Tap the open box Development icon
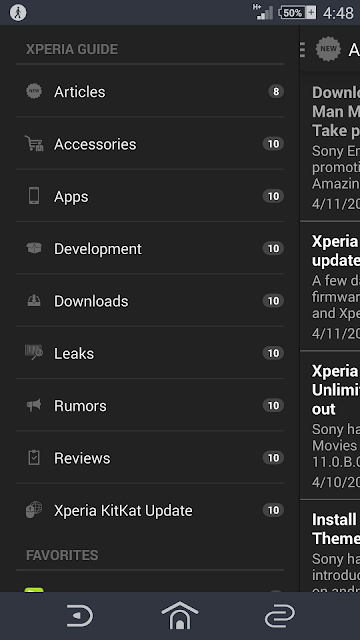The height and width of the screenshot is (640, 360). (x=34, y=248)
